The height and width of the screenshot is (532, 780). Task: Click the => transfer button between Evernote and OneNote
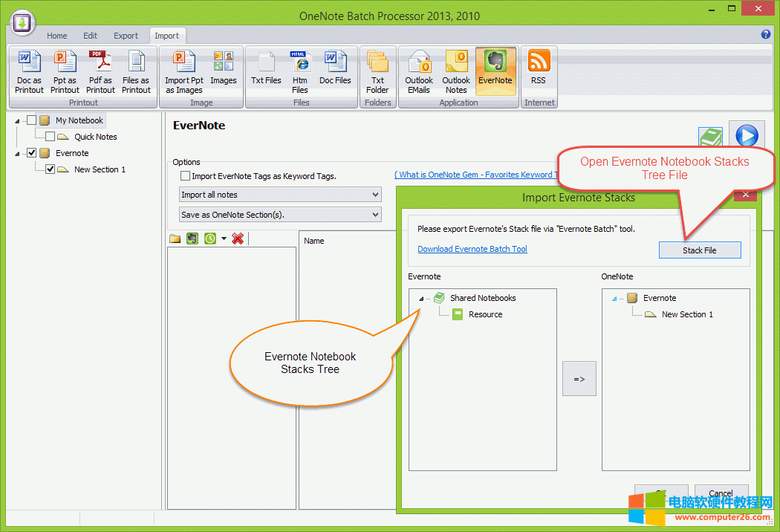(579, 378)
